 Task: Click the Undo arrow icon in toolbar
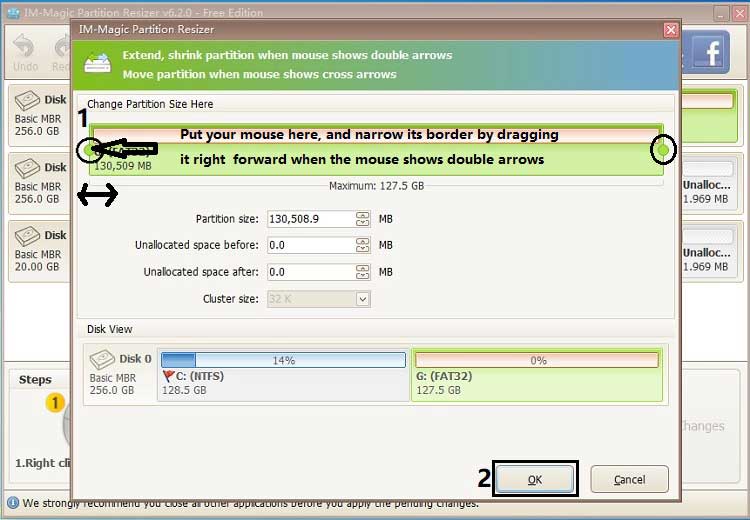coord(25,47)
